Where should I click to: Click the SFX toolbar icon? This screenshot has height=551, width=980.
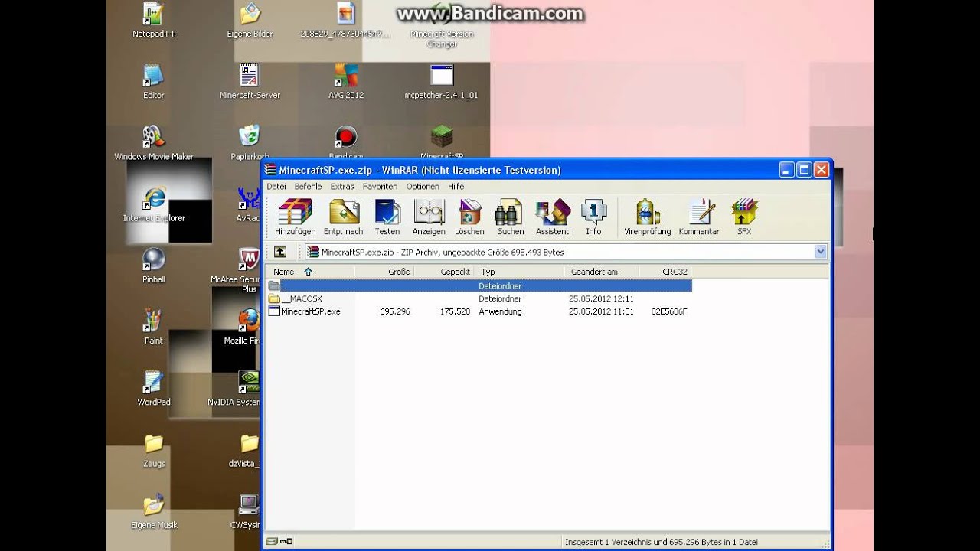(x=744, y=217)
